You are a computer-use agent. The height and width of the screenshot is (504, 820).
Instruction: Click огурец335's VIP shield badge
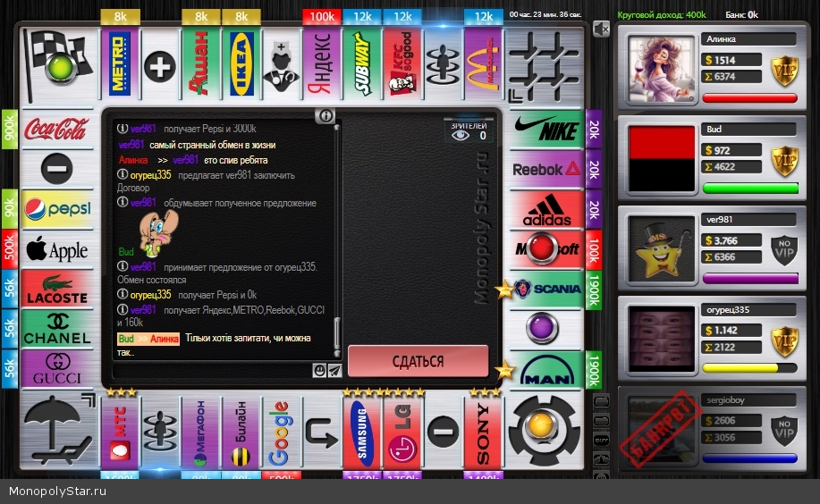(785, 341)
